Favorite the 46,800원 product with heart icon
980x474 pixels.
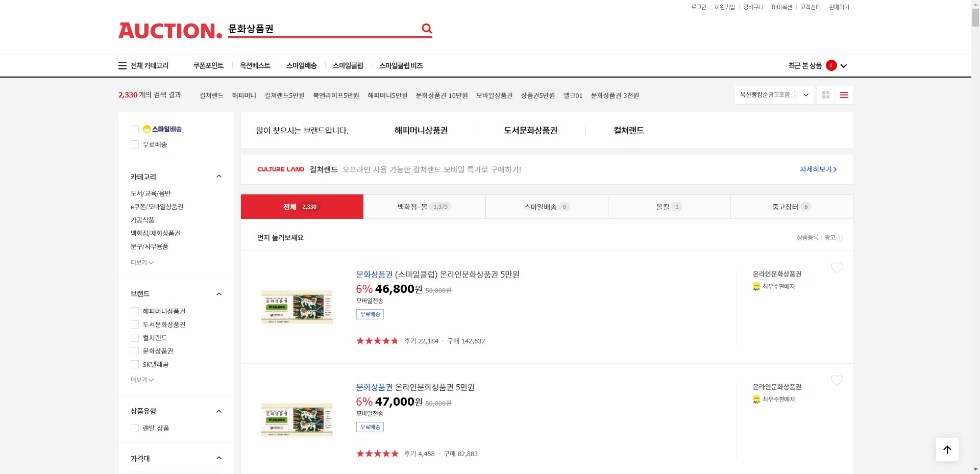pyautogui.click(x=837, y=267)
